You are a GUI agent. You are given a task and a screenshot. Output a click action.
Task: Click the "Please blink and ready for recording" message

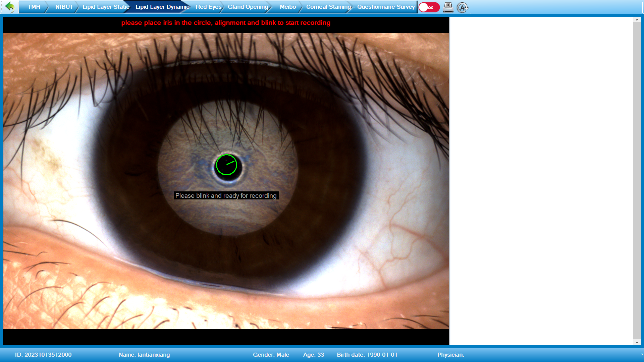pos(226,195)
